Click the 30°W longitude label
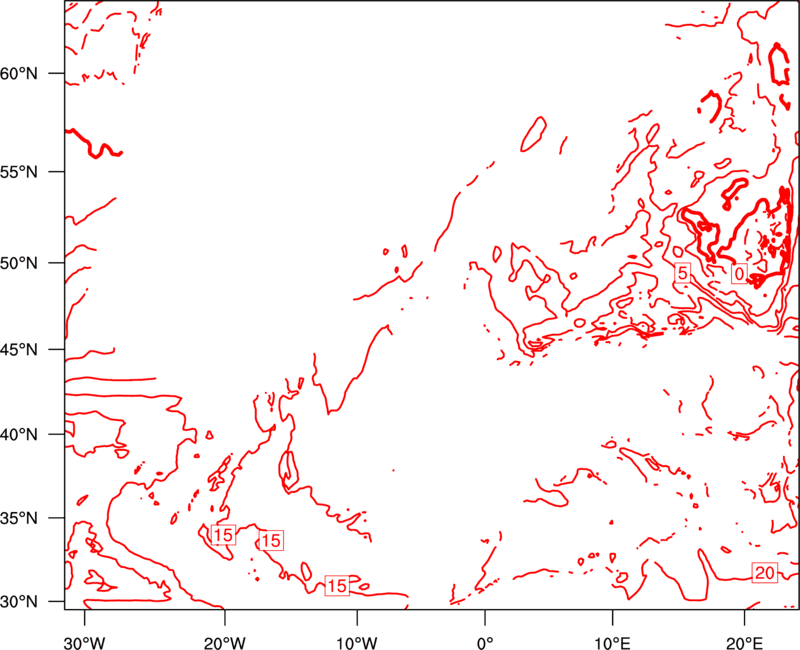This screenshot has height=650, width=800. point(84,643)
